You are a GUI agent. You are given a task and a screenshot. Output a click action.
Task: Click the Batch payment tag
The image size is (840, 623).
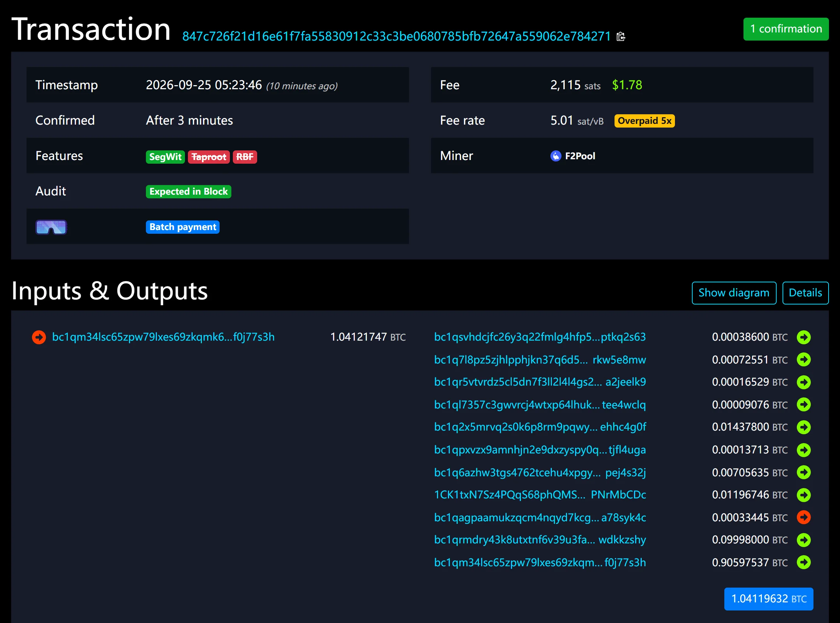(183, 227)
